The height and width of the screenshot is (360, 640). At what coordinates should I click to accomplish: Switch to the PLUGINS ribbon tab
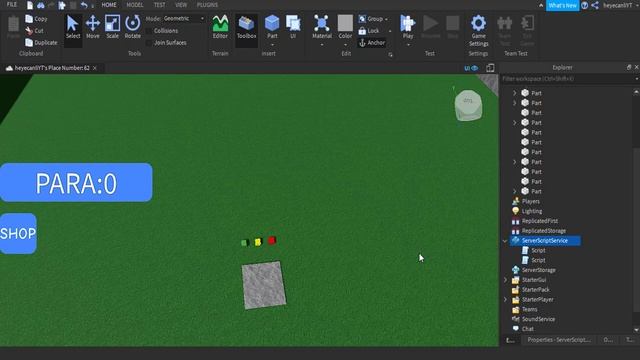coord(207,5)
